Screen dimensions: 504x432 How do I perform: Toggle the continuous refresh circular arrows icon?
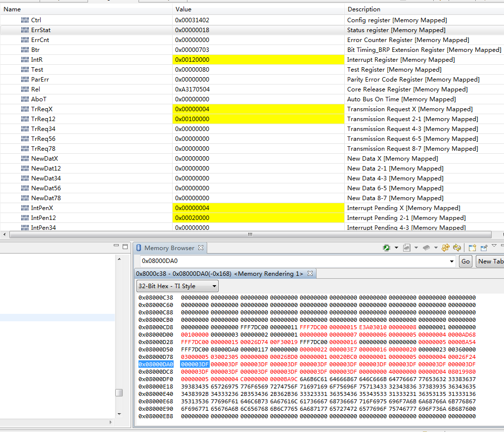pyautogui.click(x=457, y=248)
